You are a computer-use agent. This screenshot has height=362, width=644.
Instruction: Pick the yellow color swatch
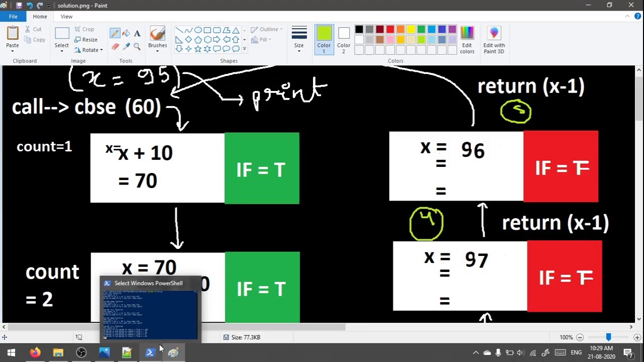[x=411, y=30]
